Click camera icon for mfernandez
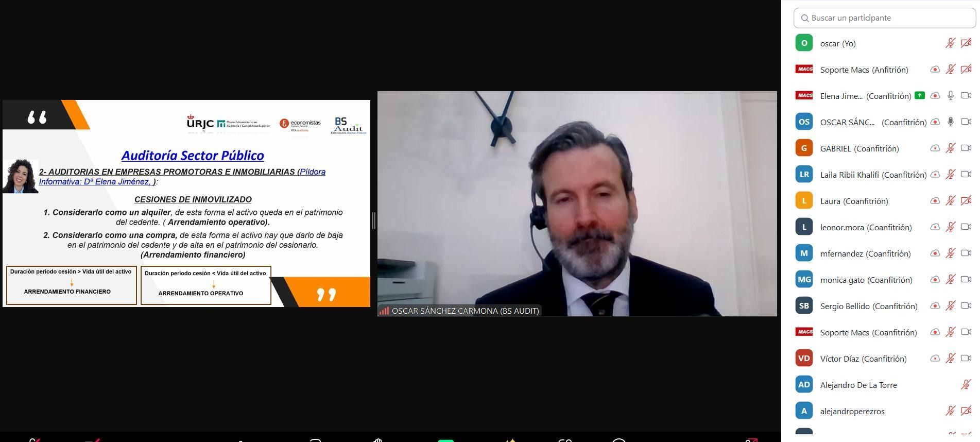This screenshot has height=442, width=980. pos(966,253)
